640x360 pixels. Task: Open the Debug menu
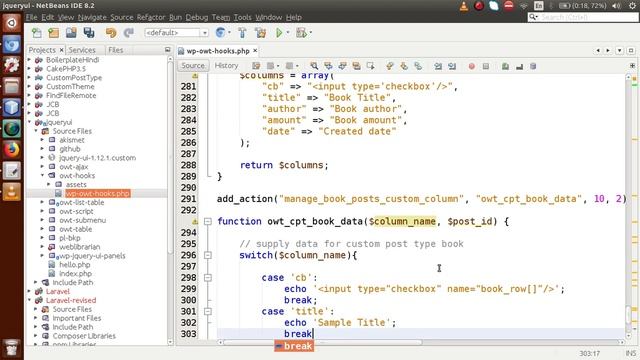tap(197, 17)
